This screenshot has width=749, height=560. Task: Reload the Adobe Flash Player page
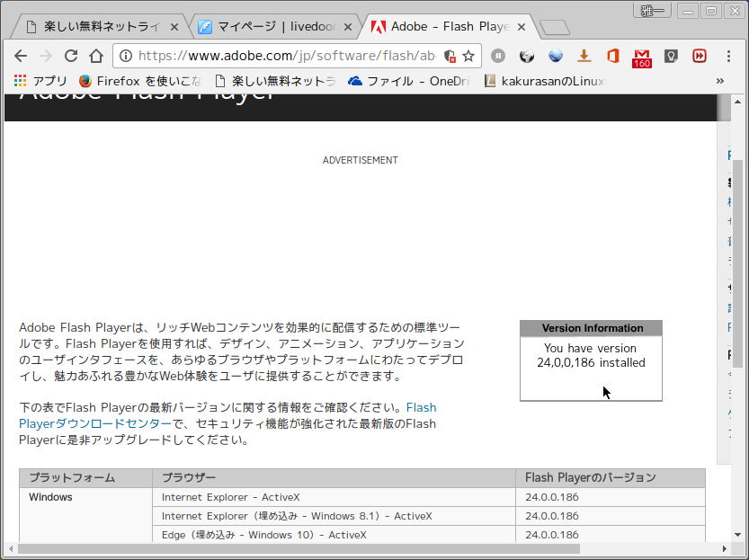(71, 56)
